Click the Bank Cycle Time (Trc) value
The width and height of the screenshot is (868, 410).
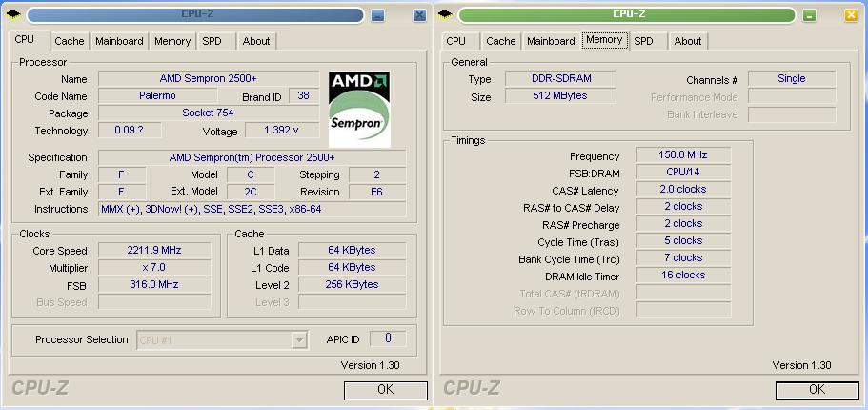coord(684,257)
